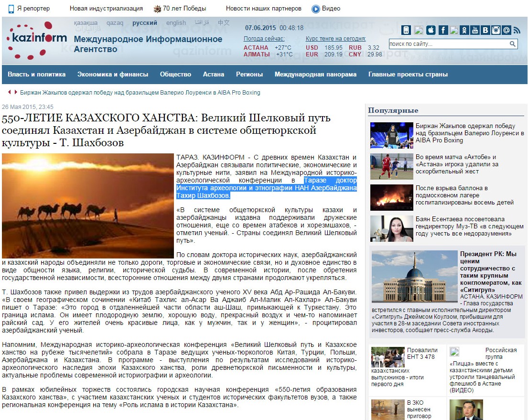Switch language to Chinese 中文
Image resolution: width=528 pixels, height=420 pixels.
pyautogui.click(x=224, y=22)
